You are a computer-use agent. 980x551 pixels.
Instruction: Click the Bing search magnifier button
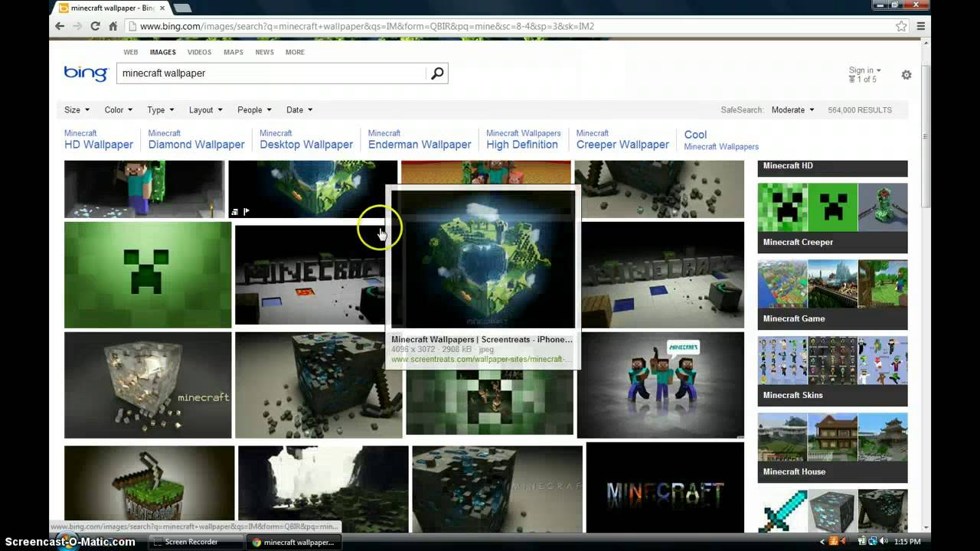click(437, 73)
